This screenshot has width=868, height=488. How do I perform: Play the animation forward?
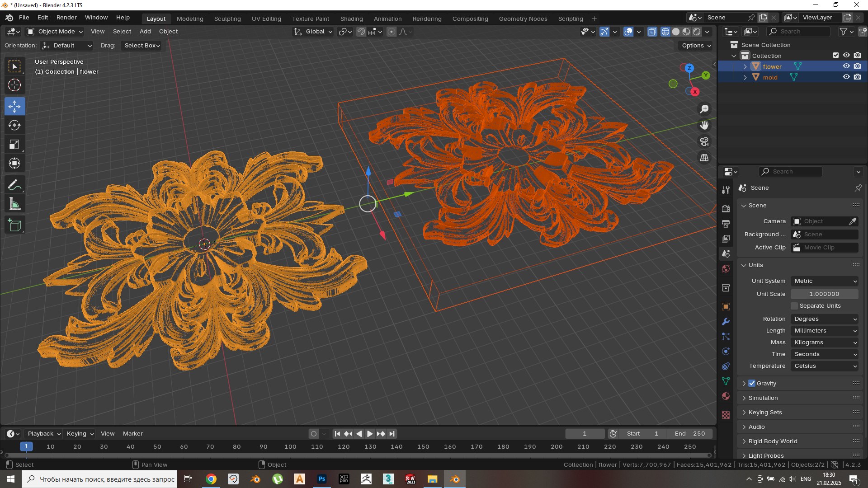pyautogui.click(x=370, y=434)
